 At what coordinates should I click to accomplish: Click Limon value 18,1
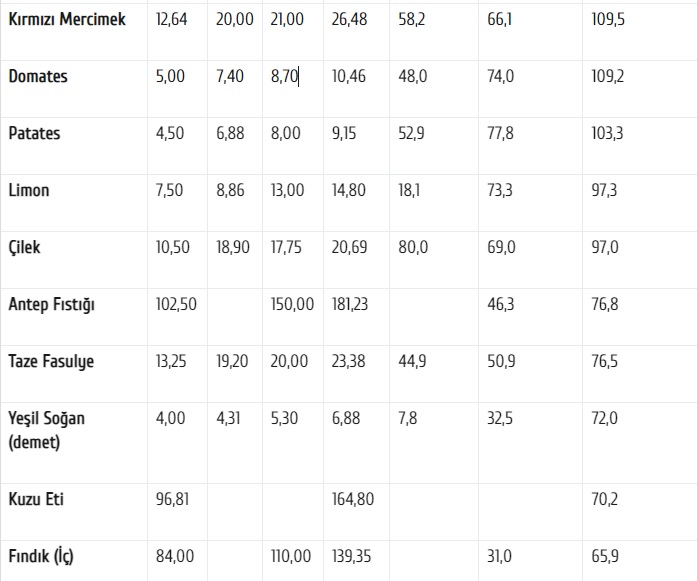coord(409,190)
